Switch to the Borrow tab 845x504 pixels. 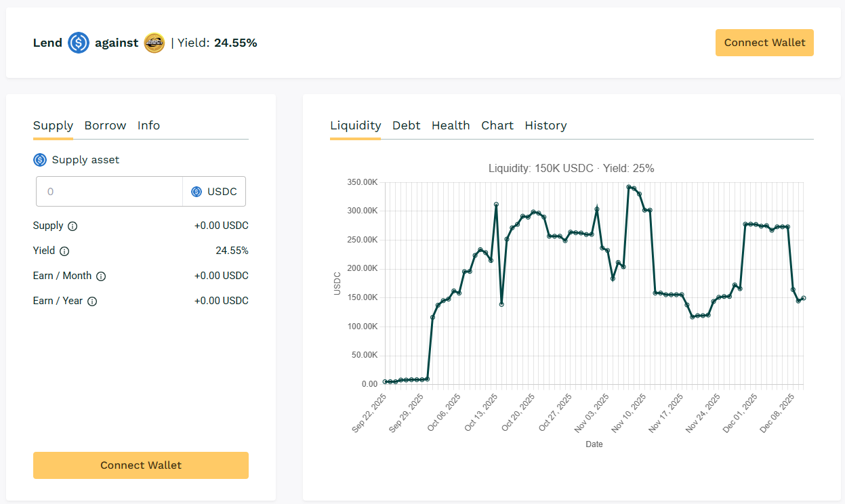[x=105, y=125]
